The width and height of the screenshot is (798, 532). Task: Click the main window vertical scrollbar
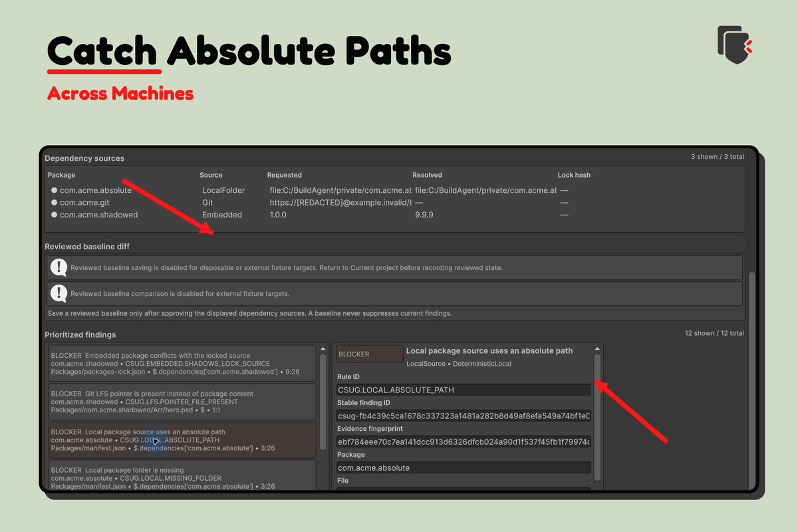752,380
